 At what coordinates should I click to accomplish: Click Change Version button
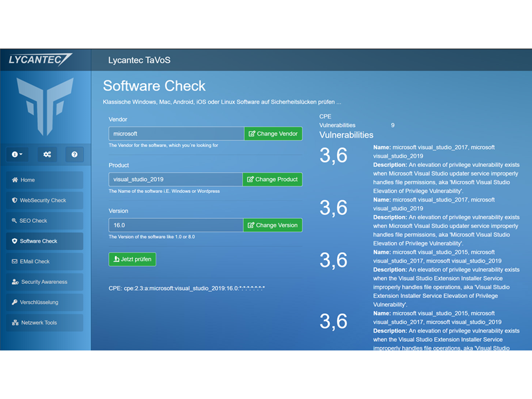point(273,225)
